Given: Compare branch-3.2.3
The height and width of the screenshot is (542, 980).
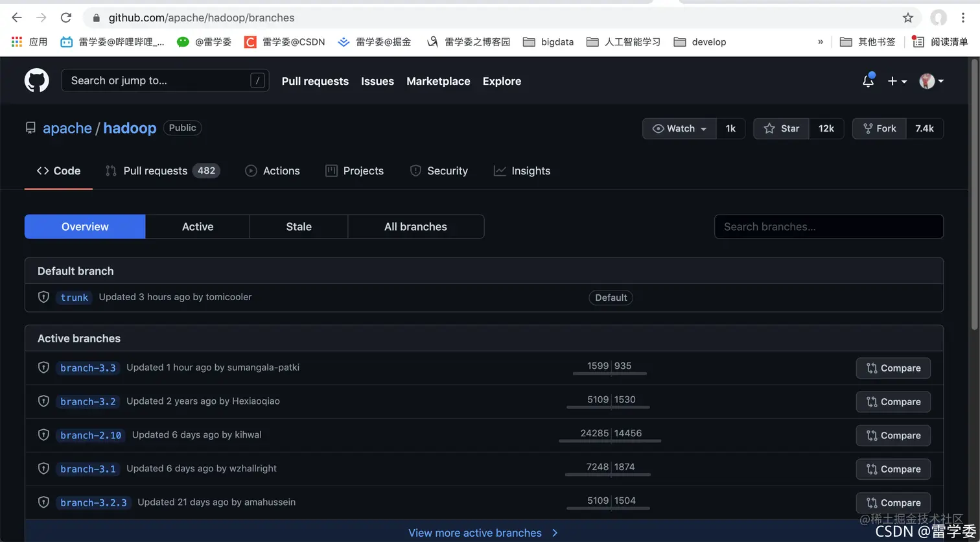Looking at the screenshot, I should (893, 503).
